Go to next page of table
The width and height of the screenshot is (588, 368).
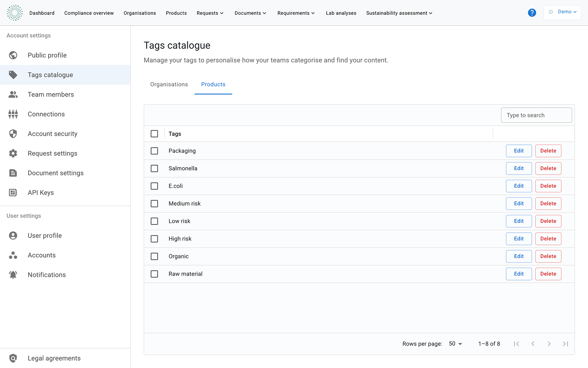pos(549,344)
